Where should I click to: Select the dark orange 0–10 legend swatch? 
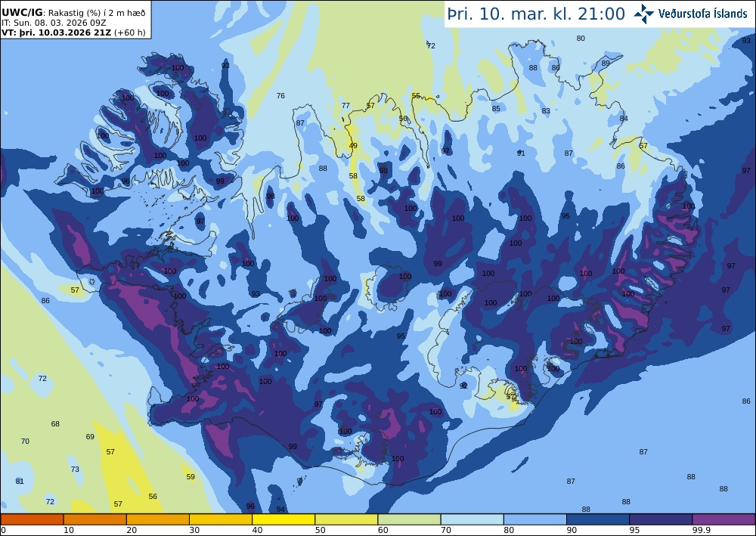(x=33, y=519)
